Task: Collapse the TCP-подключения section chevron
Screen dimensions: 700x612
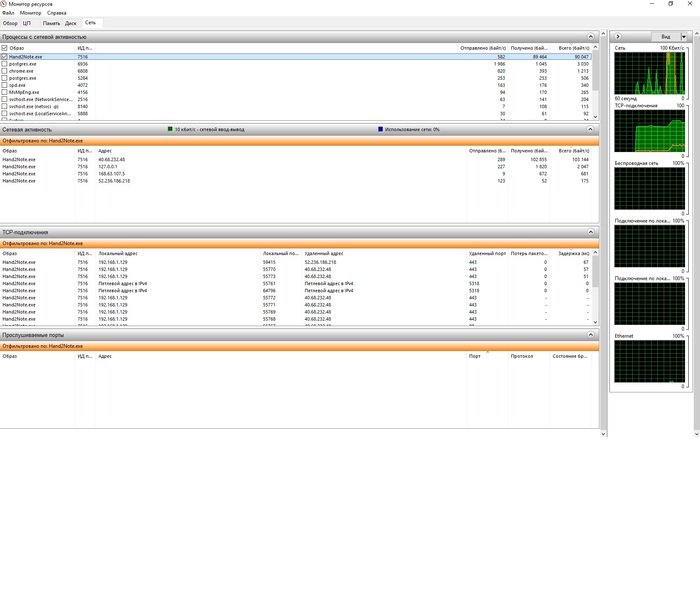Action: tap(591, 232)
